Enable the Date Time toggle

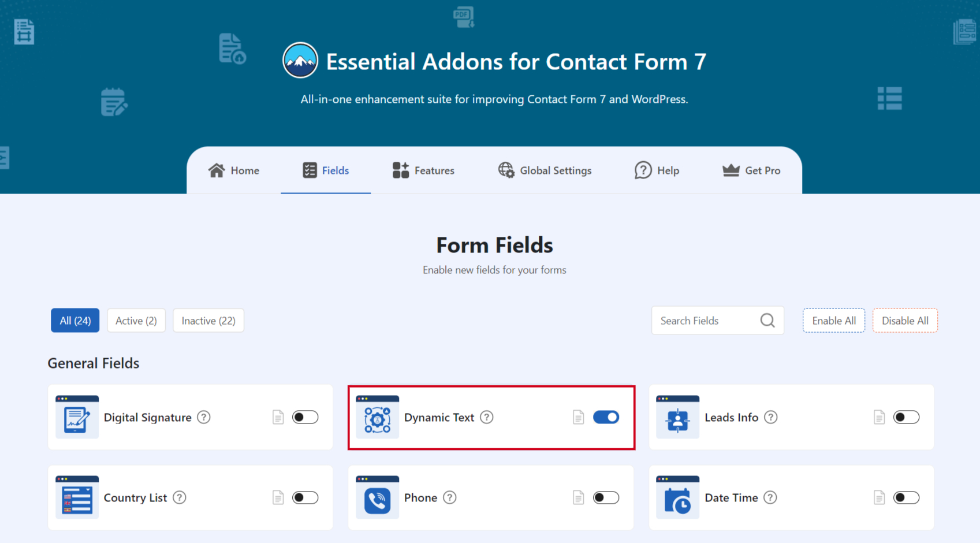(907, 497)
